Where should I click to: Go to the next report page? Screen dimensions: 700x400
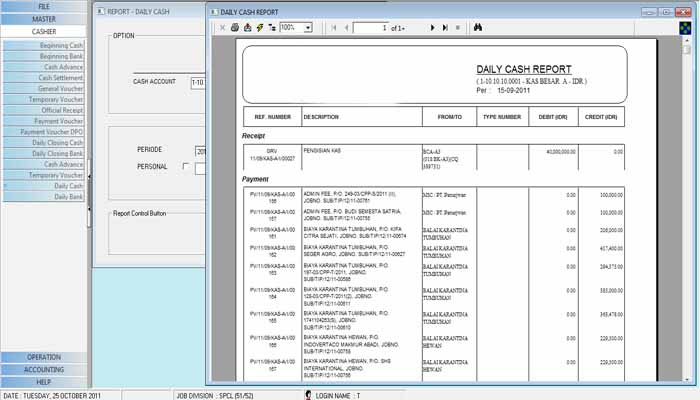pos(432,28)
